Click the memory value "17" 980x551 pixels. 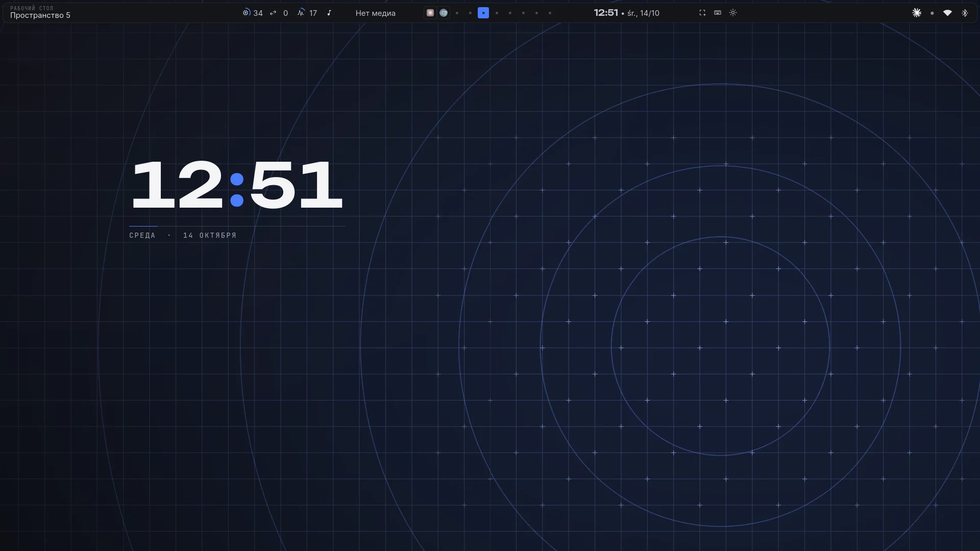coord(313,13)
